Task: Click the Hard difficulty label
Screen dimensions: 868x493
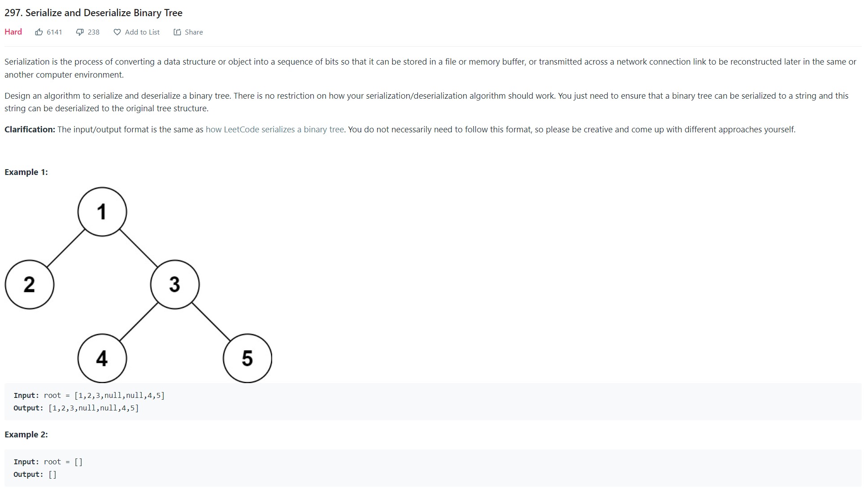Action: coord(13,32)
